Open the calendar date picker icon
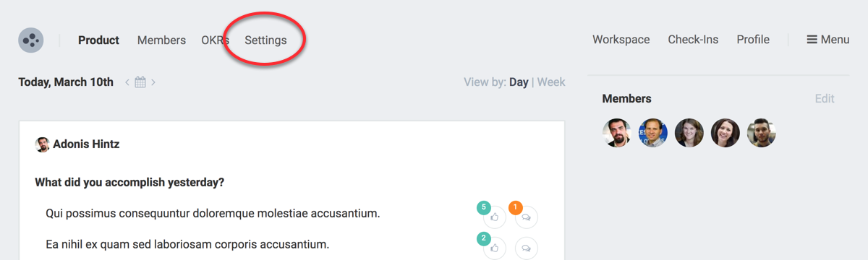This screenshot has width=868, height=260. (140, 82)
